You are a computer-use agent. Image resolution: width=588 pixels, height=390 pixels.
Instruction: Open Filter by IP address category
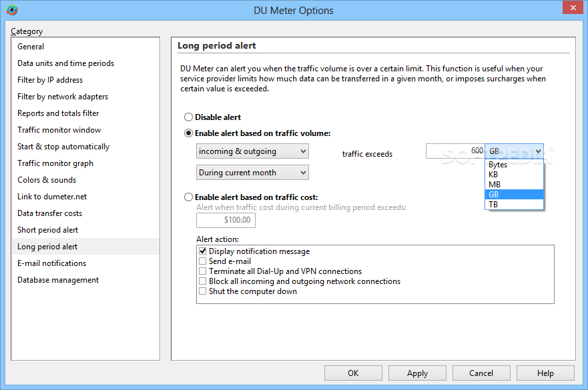pyautogui.click(x=85, y=80)
